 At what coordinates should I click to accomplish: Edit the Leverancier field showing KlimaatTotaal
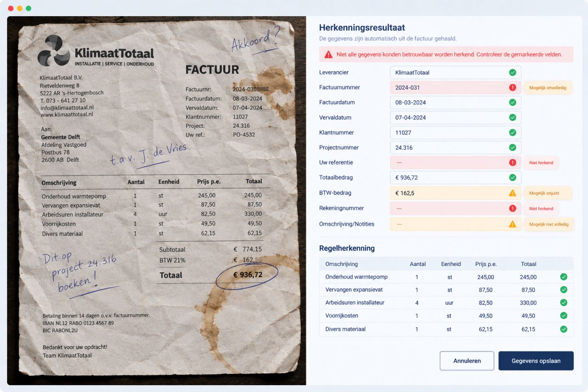456,73
